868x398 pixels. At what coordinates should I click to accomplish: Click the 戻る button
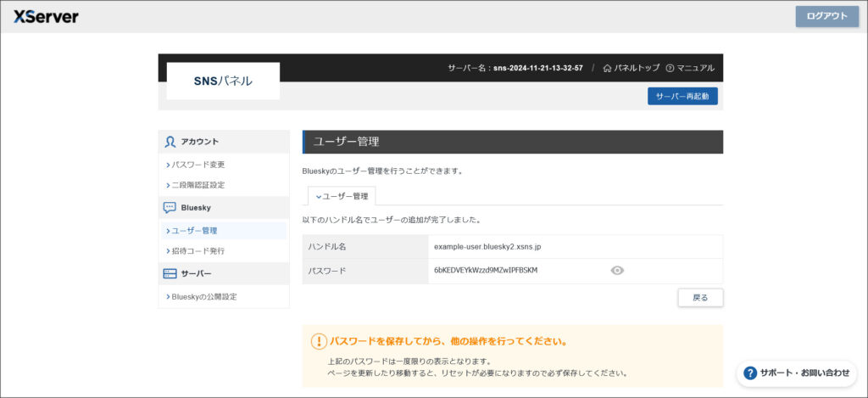point(700,298)
